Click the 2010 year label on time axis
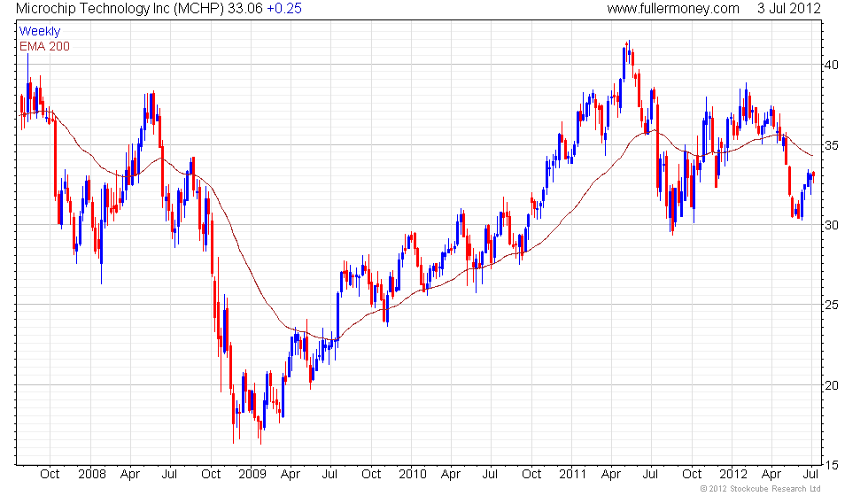868x496 pixels. tap(413, 475)
